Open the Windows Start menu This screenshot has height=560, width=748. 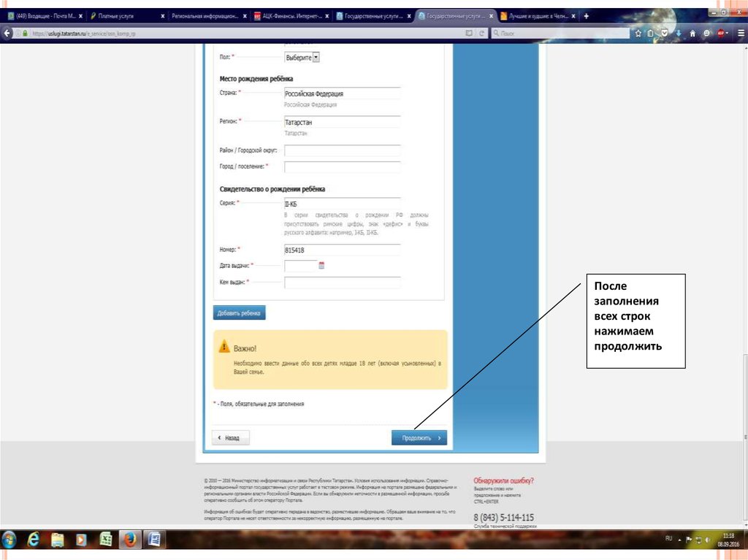coord(9,540)
